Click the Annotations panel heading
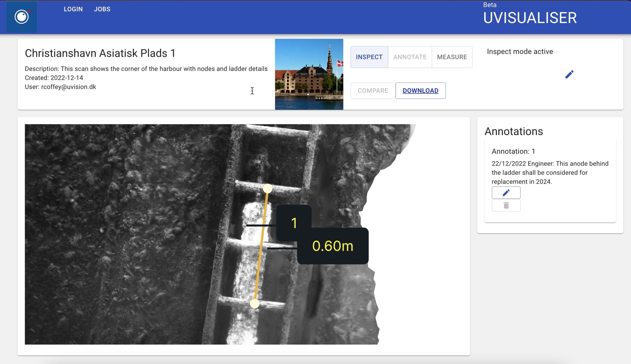The height and width of the screenshot is (364, 631). pos(514,131)
